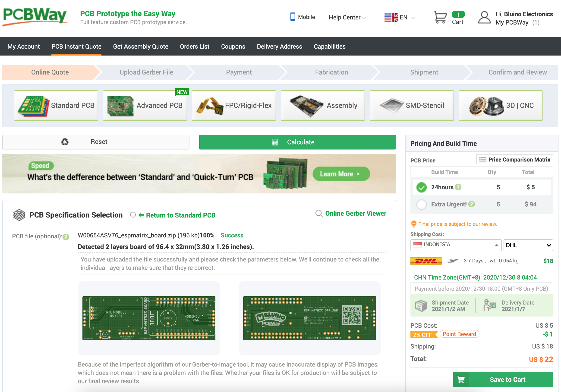Go to the Coupons menu item

233,46
